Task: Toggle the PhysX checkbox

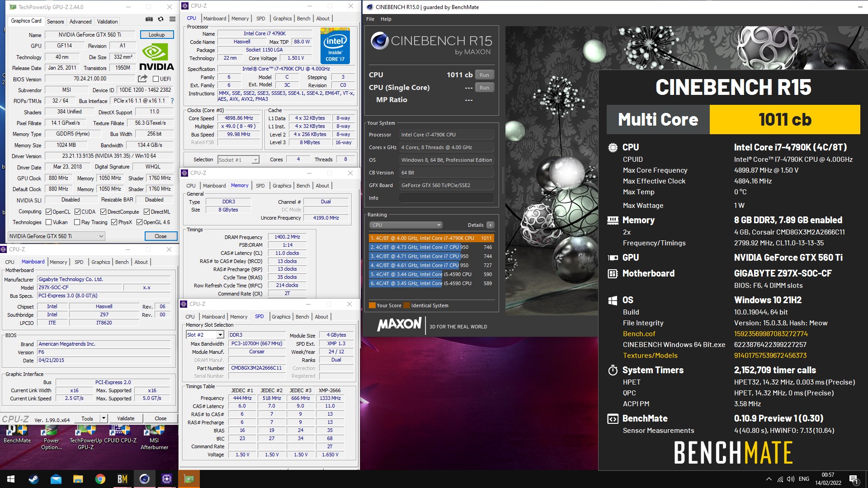Action: pos(114,222)
